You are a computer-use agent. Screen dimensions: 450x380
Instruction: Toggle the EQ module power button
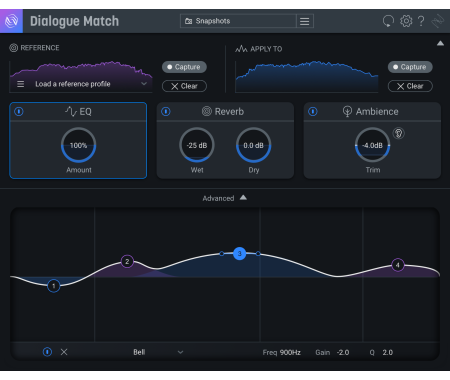pos(19,111)
